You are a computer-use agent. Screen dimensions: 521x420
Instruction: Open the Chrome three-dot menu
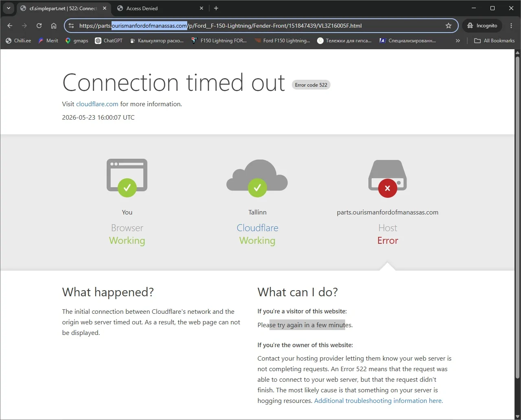click(511, 26)
